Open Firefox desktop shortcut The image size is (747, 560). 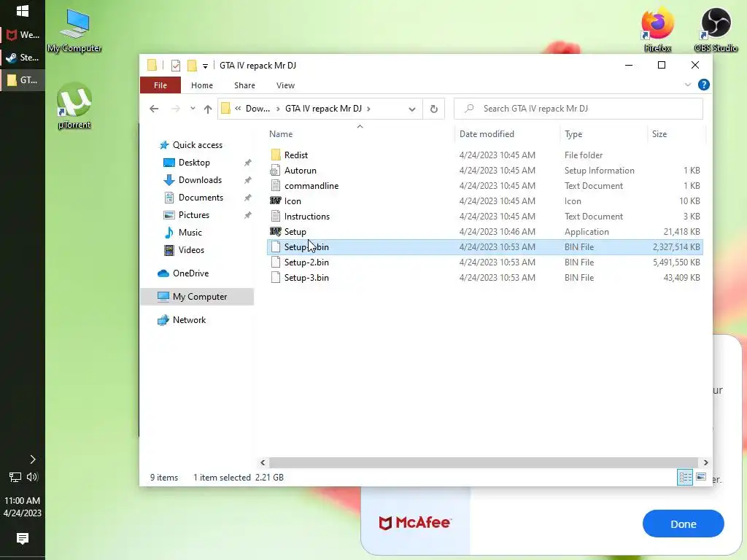(657, 29)
